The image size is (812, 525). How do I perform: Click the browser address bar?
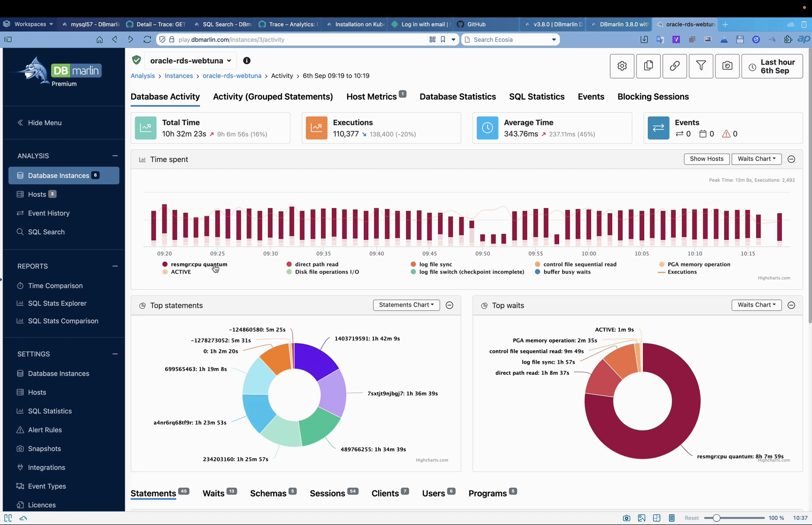[x=301, y=39]
